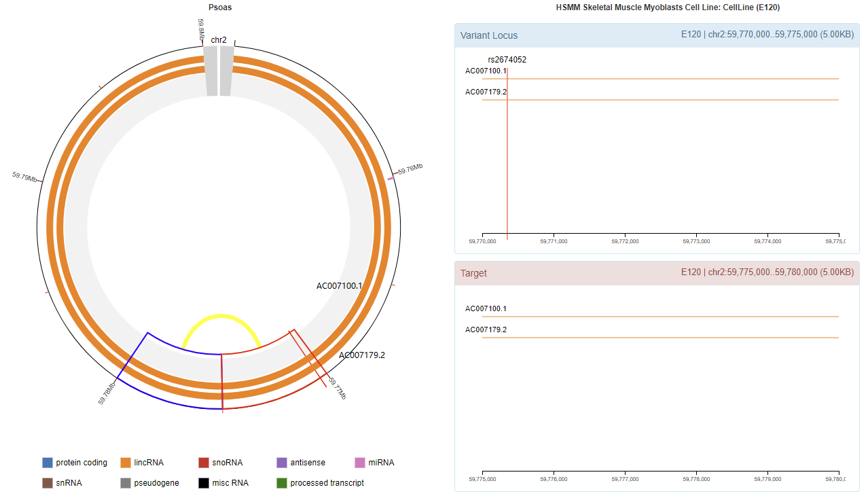
Task: Click the snoRNA legend label
Action: (x=227, y=463)
